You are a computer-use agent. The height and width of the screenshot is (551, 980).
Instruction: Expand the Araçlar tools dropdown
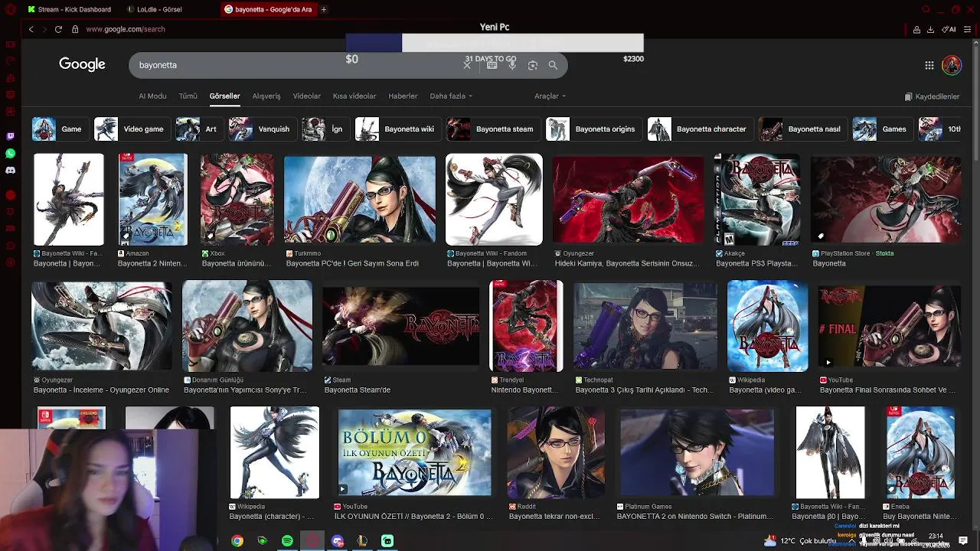point(550,96)
